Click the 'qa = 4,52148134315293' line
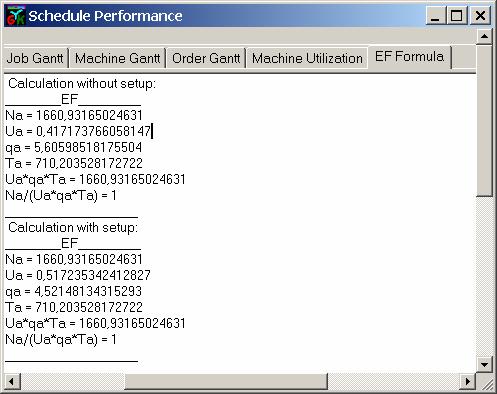The image size is (497, 394). (74, 291)
